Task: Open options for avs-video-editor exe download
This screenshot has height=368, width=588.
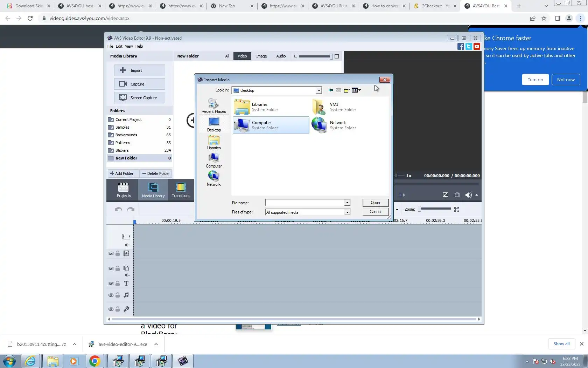Action: click(x=156, y=344)
